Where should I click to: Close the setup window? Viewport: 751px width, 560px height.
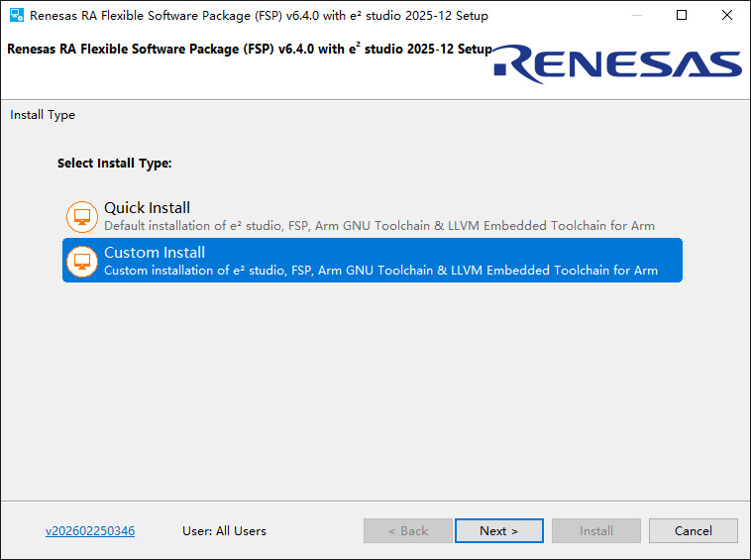pos(727,15)
